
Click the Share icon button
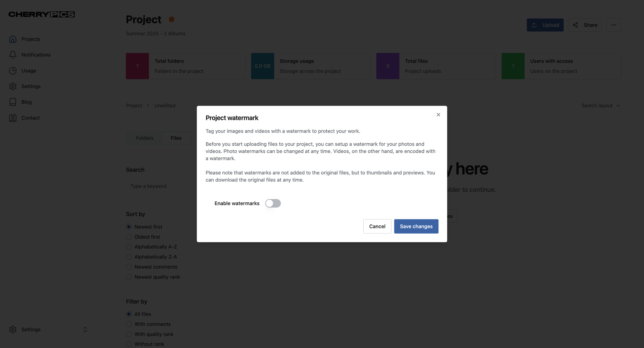(585, 25)
